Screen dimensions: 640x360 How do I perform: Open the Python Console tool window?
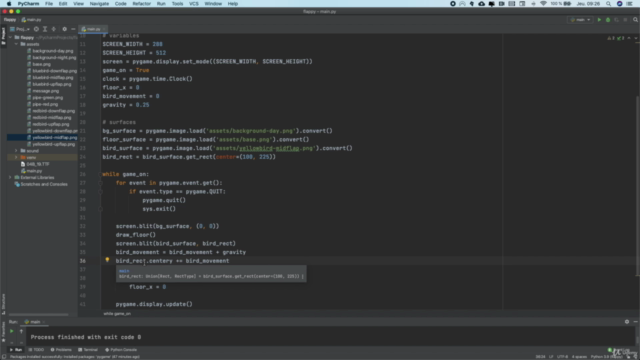[x=121, y=350]
